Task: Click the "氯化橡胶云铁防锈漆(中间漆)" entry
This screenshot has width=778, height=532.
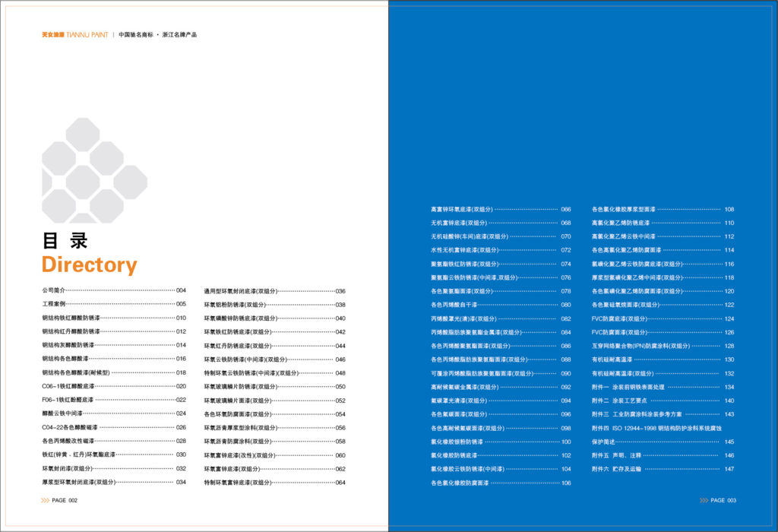Action: tap(501, 469)
